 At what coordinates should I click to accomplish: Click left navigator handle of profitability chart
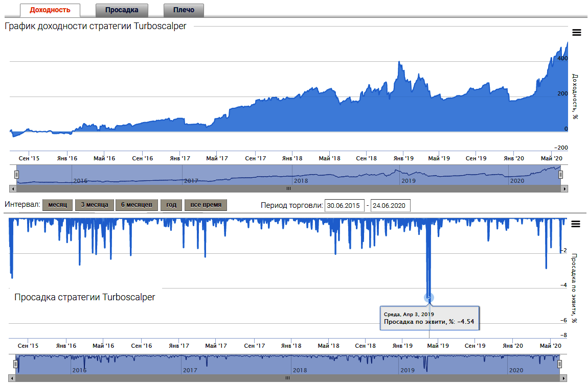point(16,174)
